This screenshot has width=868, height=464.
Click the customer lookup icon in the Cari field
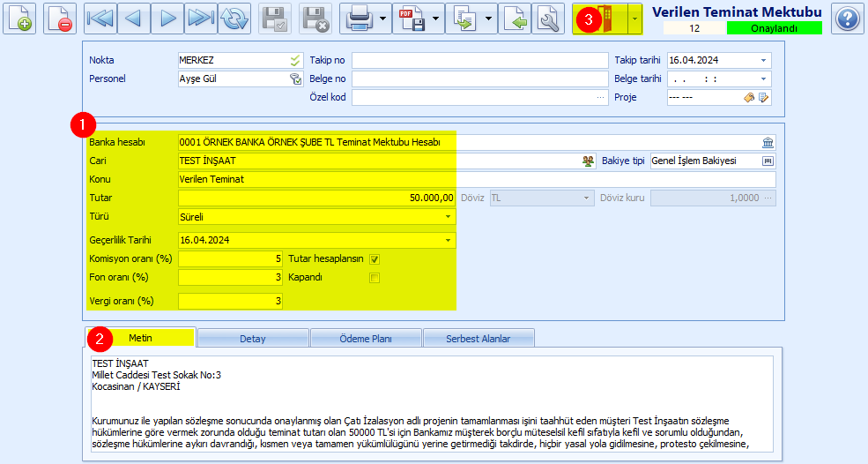(x=588, y=161)
